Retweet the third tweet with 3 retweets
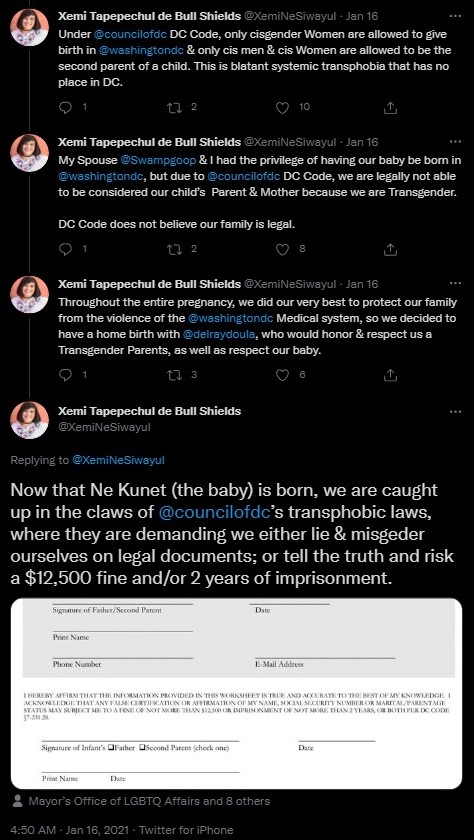 pos(174,376)
